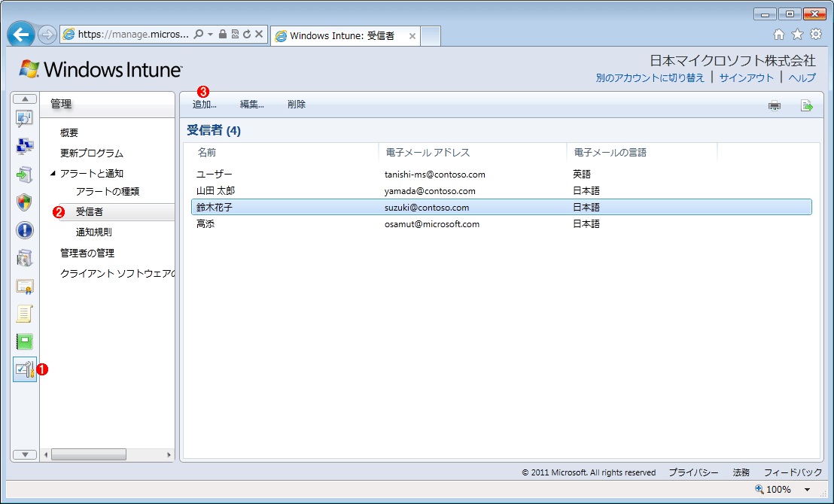Viewport: 834px width, 504px height.
Task: Print the recipients list
Action: tap(775, 105)
